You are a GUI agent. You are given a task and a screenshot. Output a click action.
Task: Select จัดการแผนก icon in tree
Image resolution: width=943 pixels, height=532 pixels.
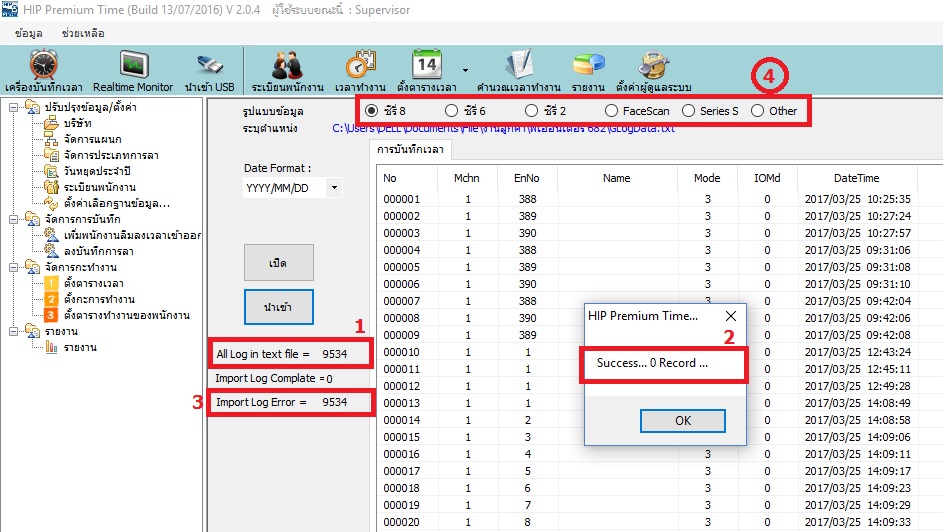pos(51,139)
